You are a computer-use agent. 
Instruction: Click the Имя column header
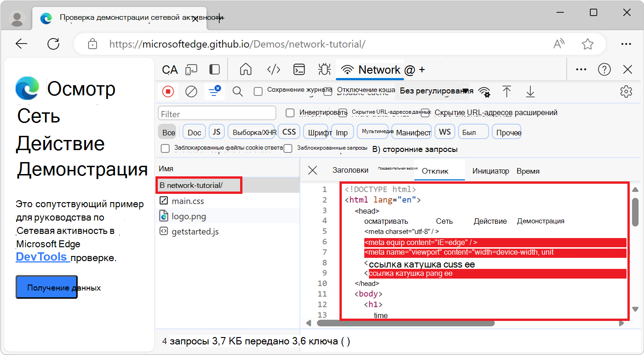click(x=166, y=169)
